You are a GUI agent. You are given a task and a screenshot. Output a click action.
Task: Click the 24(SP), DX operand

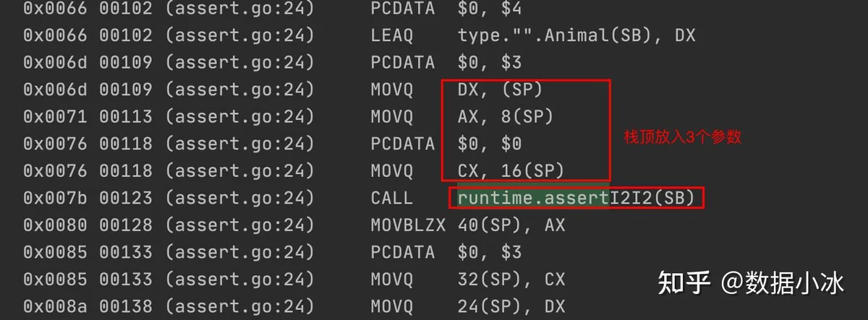click(511, 306)
